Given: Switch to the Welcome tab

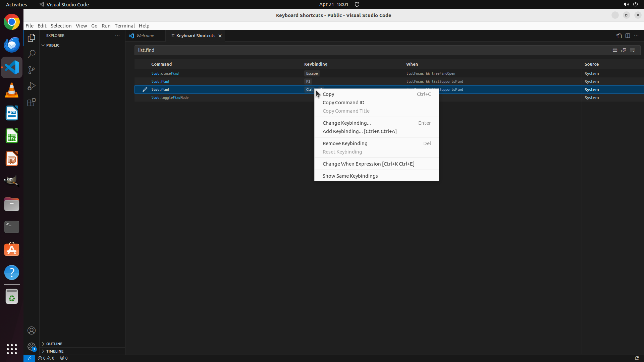Looking at the screenshot, I should pos(145,36).
